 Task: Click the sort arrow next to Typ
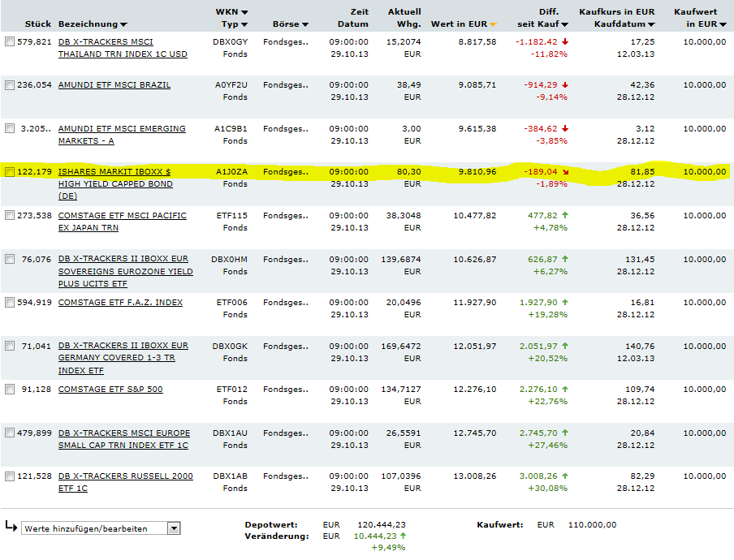(243, 25)
